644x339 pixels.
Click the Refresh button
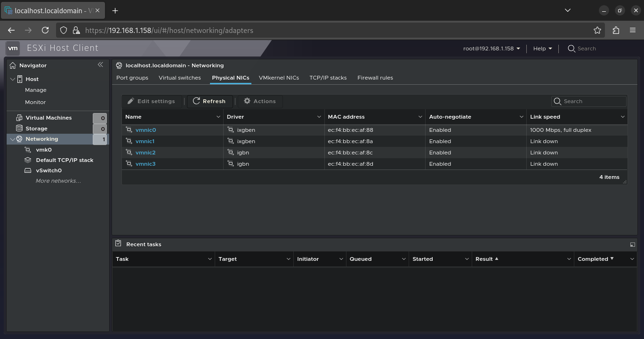tap(209, 101)
